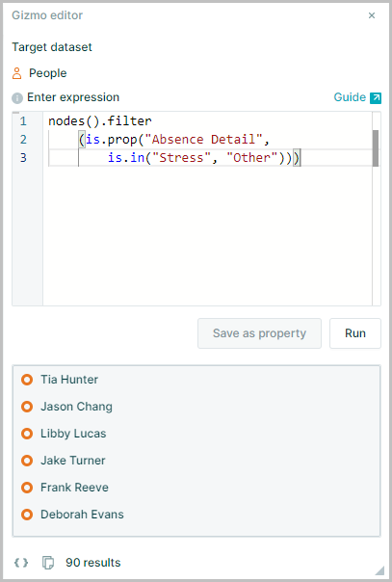Screen dimensions: 392x582
Task: Click the info icon beside Enter expression
Action: 17,98
